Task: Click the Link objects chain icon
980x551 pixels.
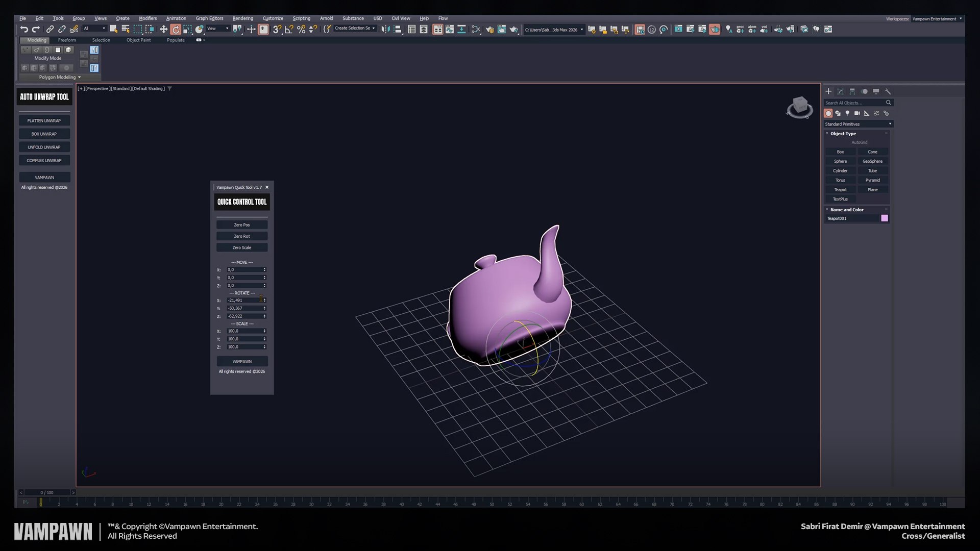Action: [50, 29]
